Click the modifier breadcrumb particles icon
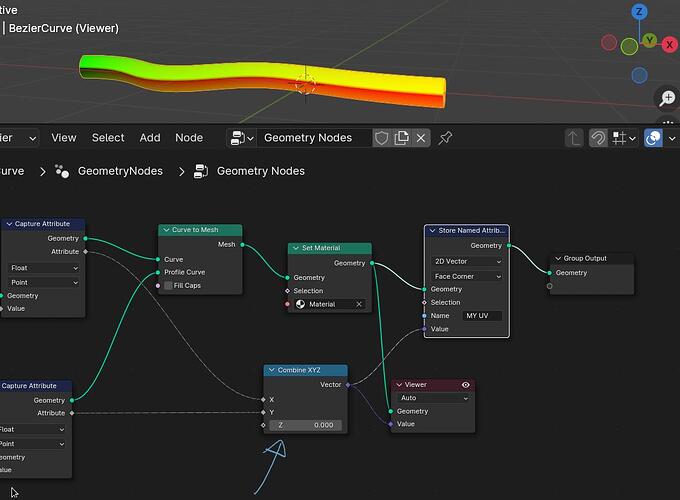680x500 pixels. click(62, 171)
